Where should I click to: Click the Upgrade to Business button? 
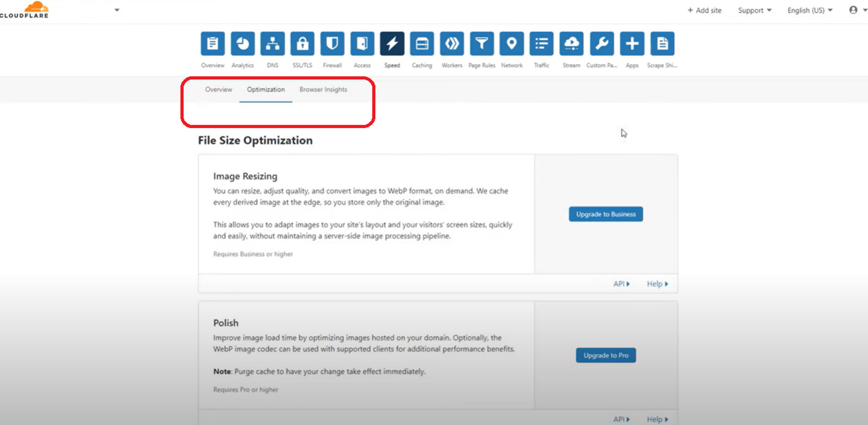coord(606,214)
